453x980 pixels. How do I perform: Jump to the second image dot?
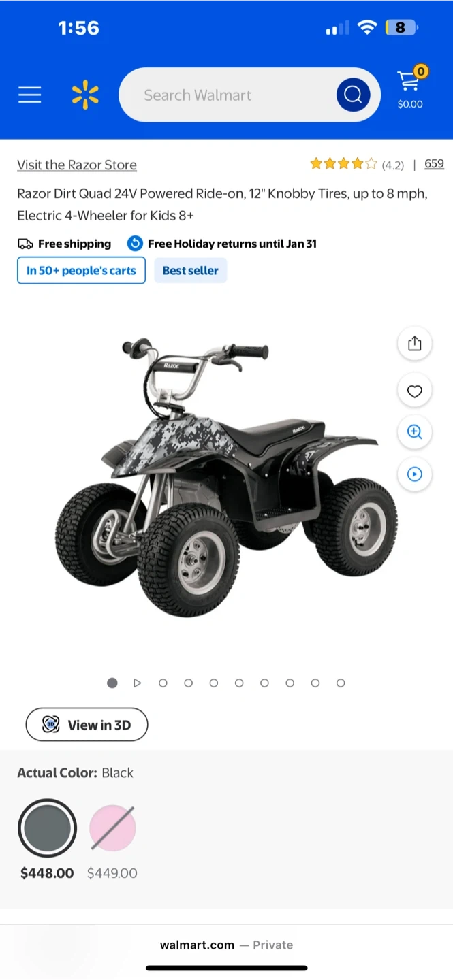163,683
